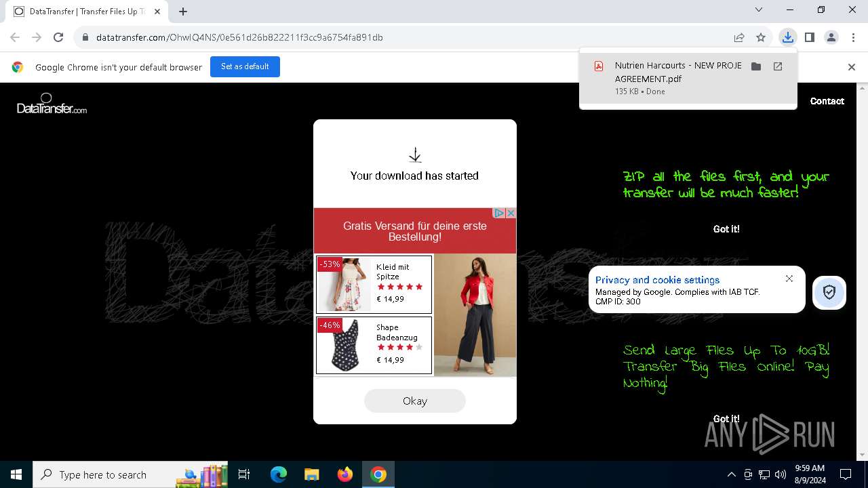Click the downloaded file name Nutrien Harcourts PDF
868x488 pixels.
coord(678,72)
